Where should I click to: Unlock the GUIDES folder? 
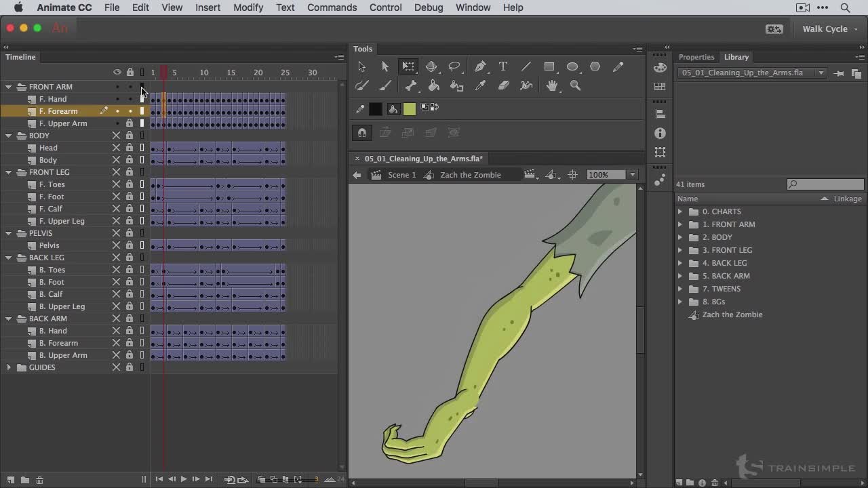point(130,367)
